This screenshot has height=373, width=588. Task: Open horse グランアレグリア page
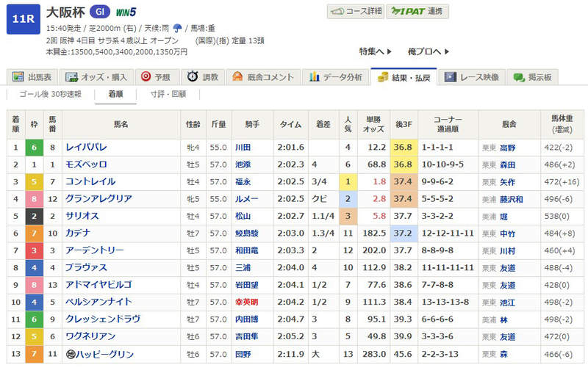coord(98,199)
